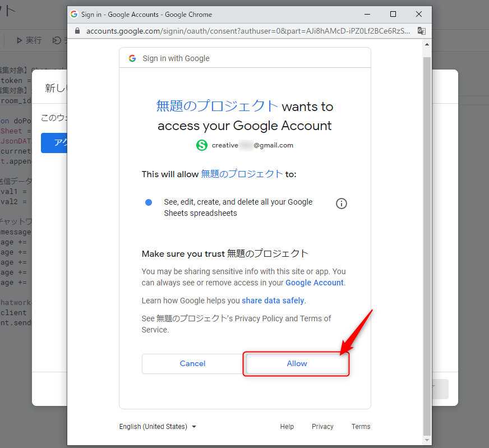Open the Terms footer link
Screen dimensions: 489x448
(361, 427)
